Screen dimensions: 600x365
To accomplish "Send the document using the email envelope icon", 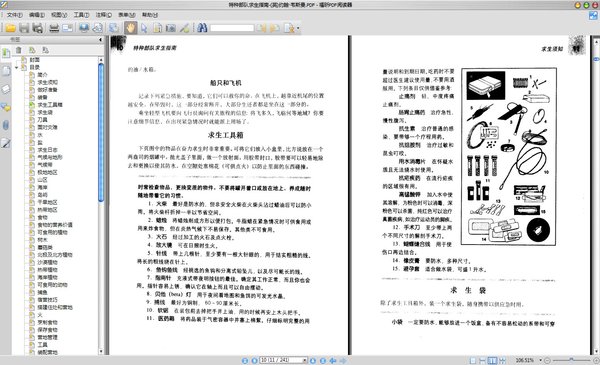I will click(x=67, y=28).
